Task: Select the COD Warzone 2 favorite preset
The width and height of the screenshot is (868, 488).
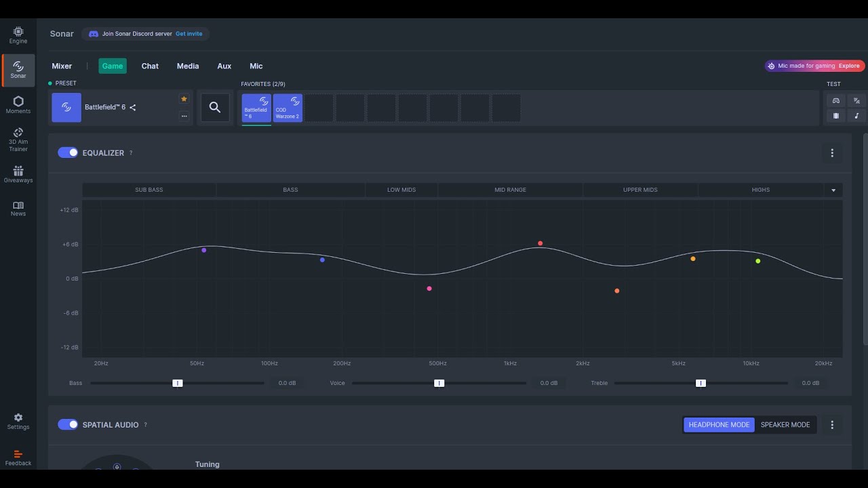Action: tap(288, 108)
